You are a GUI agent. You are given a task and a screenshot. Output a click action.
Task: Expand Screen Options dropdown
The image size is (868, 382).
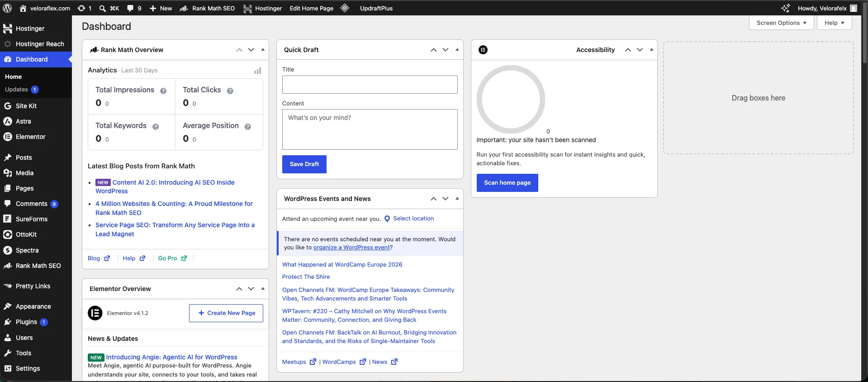(x=782, y=23)
